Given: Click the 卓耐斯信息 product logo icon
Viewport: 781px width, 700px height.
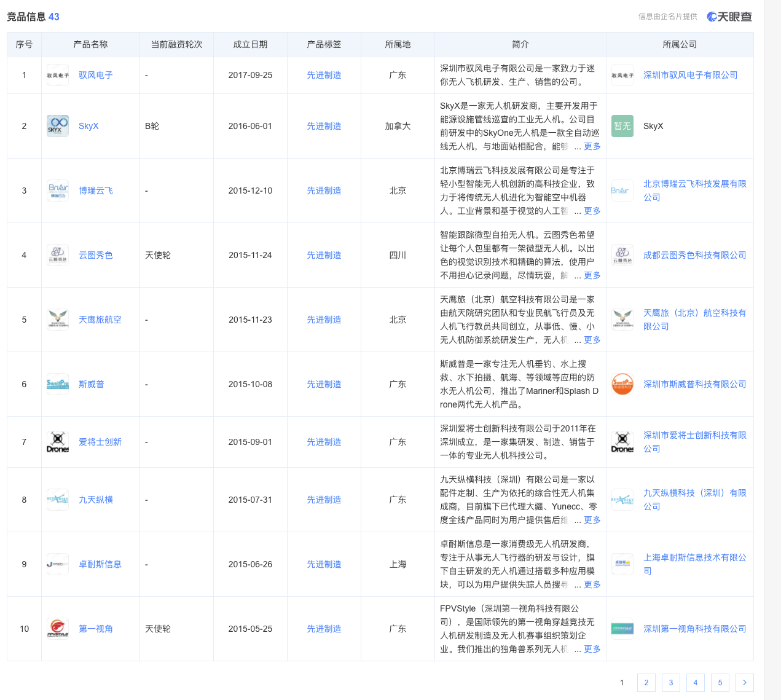Looking at the screenshot, I should pyautogui.click(x=58, y=564).
